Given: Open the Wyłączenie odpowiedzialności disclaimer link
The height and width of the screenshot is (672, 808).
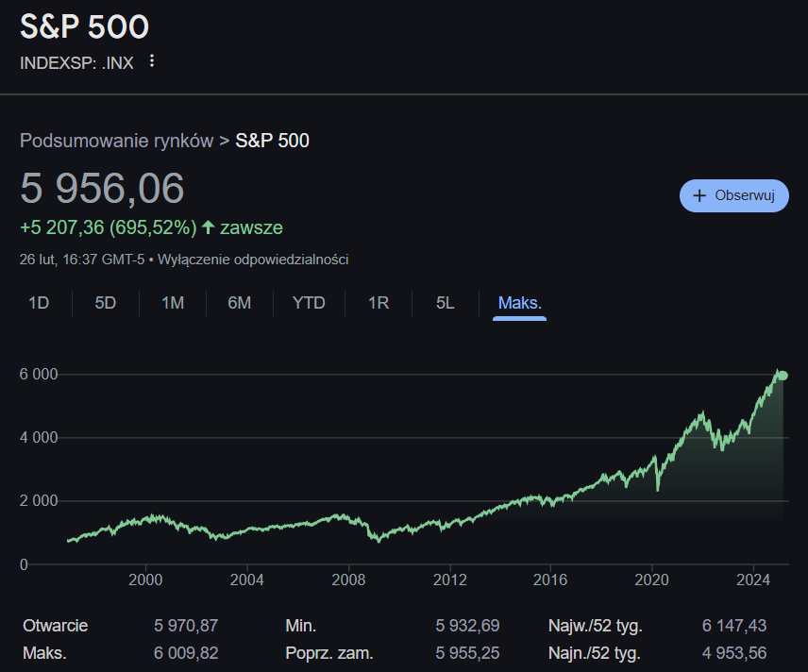Looking at the screenshot, I should 254,260.
